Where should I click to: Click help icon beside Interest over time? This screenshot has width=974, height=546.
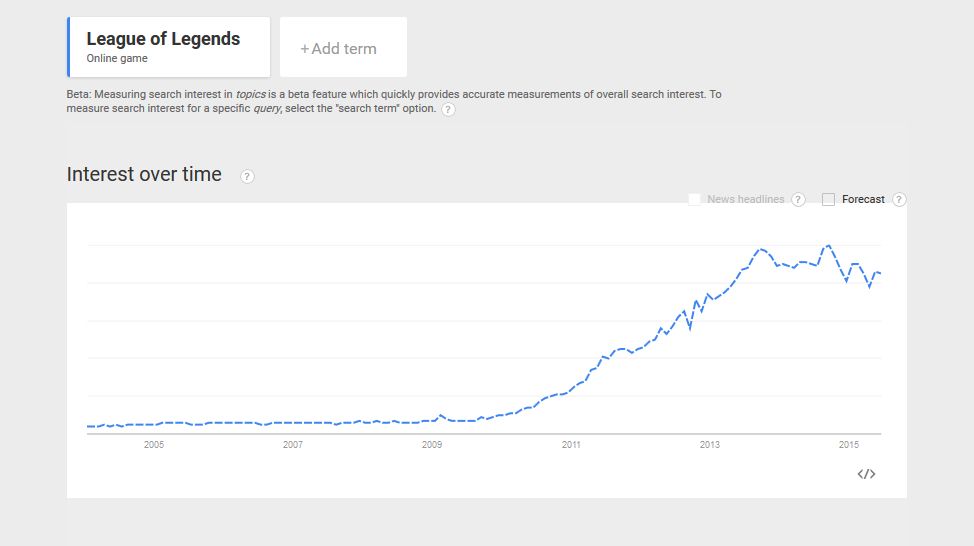tap(247, 176)
